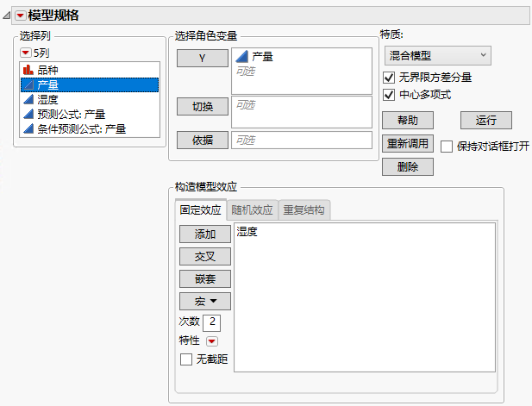The height and width of the screenshot is (406, 532).
Task: Select the 条件预测公式: 产量 column icon
Action: tap(27, 129)
